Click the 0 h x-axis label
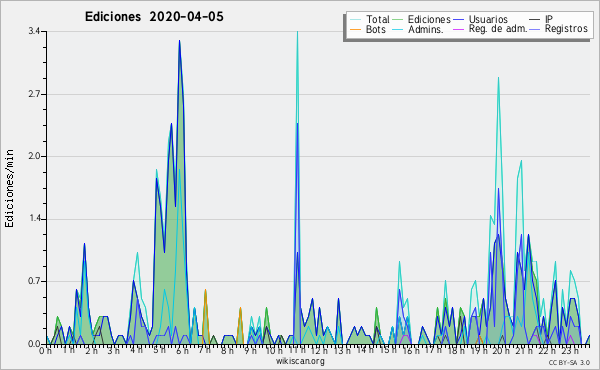This screenshot has width=600, height=370. [x=46, y=351]
